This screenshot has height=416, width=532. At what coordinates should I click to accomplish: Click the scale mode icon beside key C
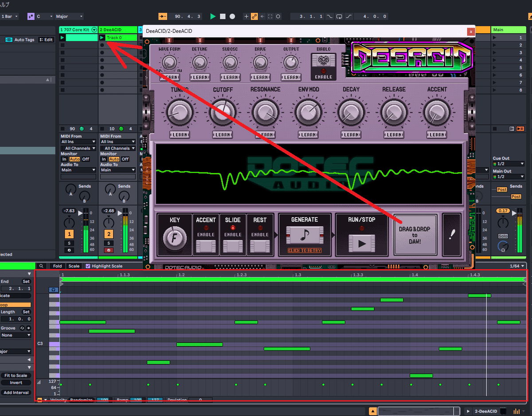(x=31, y=16)
